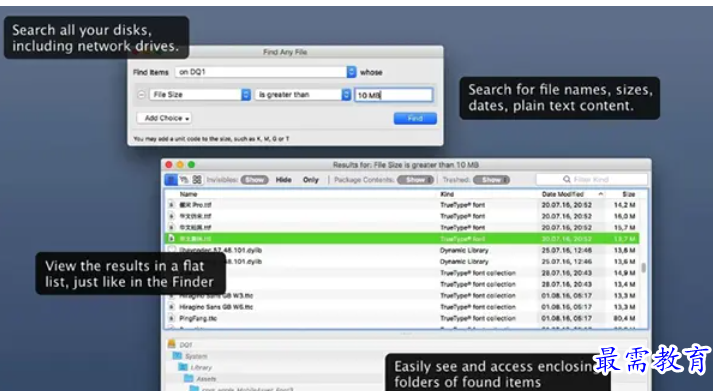Set Invisibles option to Only
Image resolution: width=717 pixels, height=391 pixels.
[x=310, y=180]
